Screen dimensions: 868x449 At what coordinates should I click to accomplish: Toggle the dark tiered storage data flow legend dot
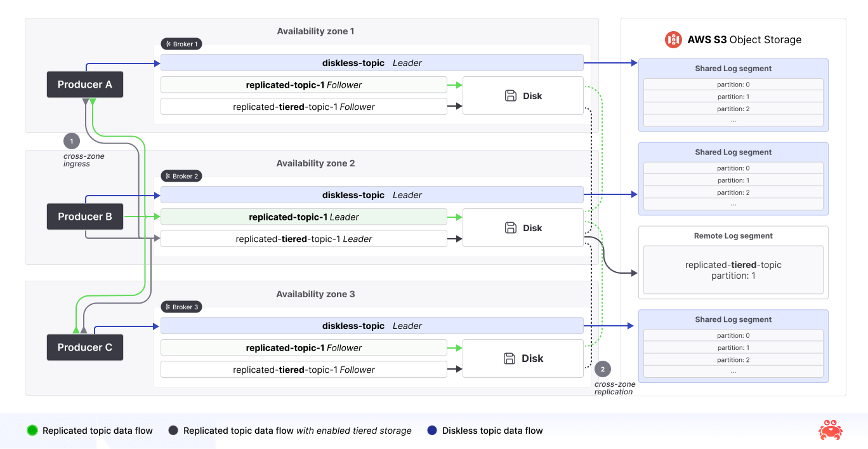(173, 431)
